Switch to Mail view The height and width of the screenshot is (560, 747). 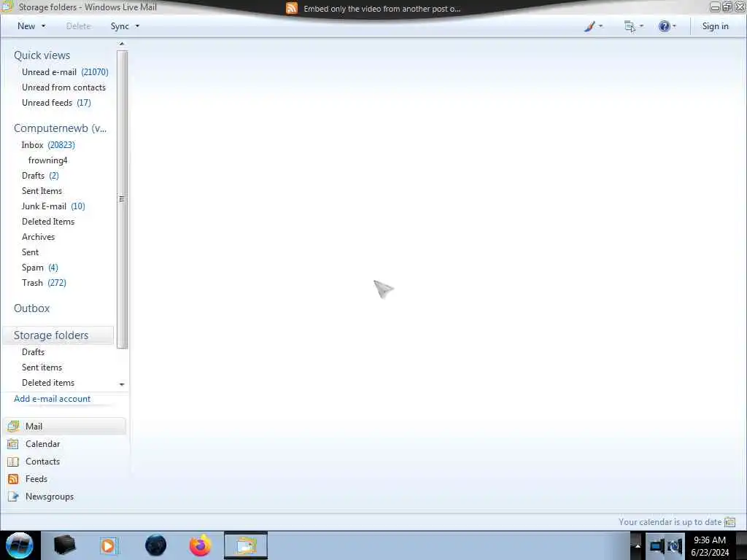(x=66, y=426)
